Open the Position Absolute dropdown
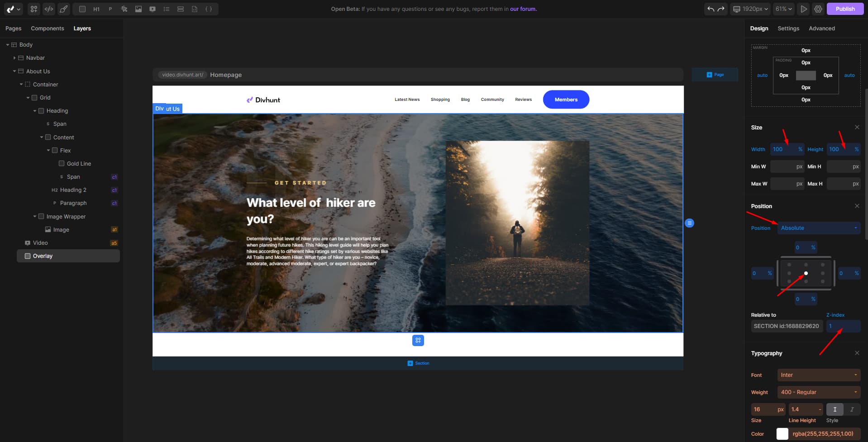The width and height of the screenshot is (868, 442). (819, 228)
